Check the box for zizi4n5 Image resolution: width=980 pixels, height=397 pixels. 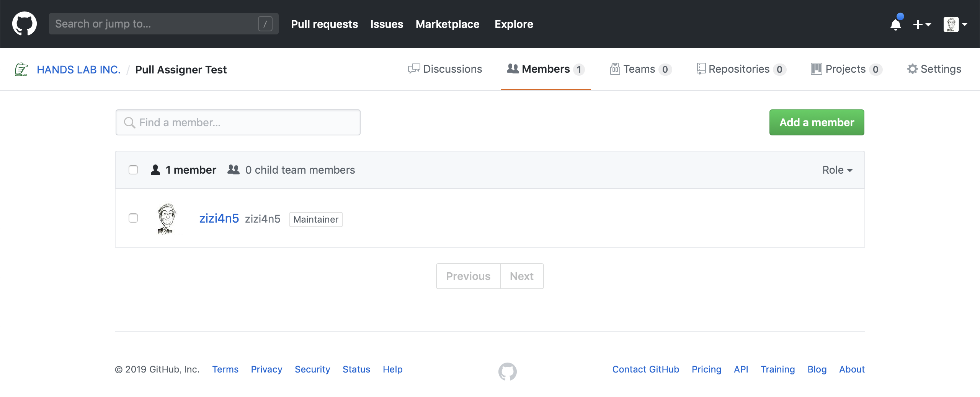click(133, 218)
